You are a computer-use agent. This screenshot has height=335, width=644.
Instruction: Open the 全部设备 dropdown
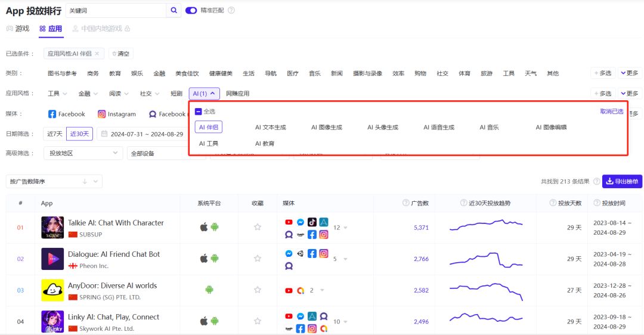pyautogui.click(x=166, y=153)
